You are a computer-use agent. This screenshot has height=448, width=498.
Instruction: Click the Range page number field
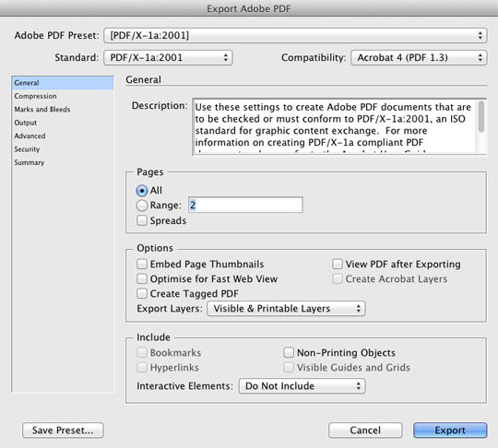click(245, 206)
